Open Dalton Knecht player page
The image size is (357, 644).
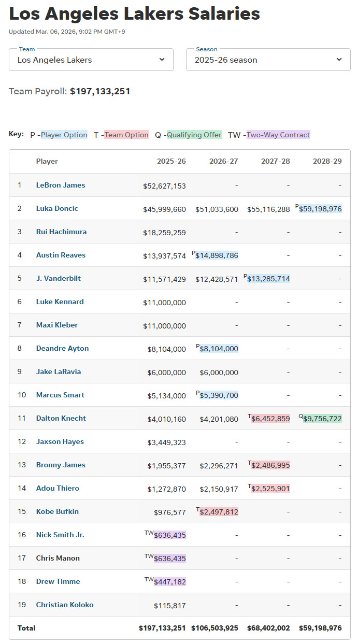(61, 418)
